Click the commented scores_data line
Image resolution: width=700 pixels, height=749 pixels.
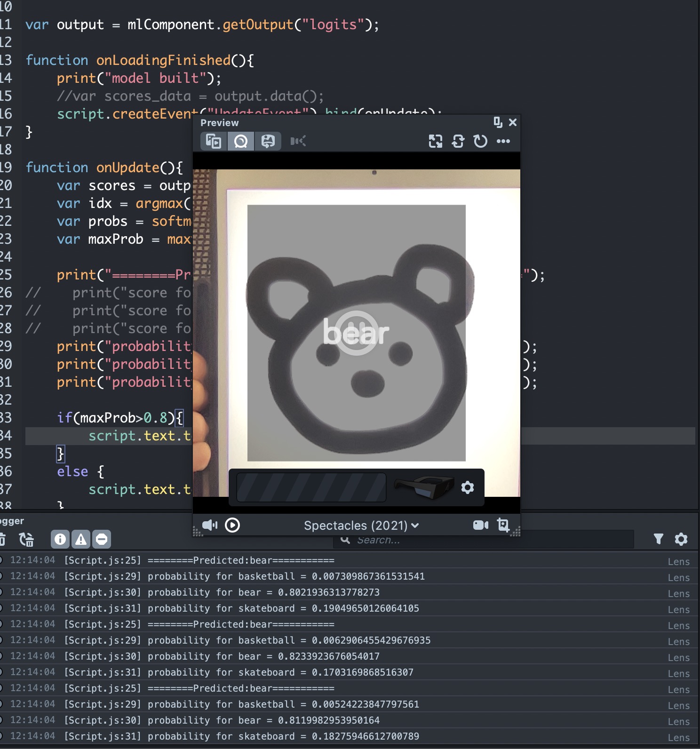[x=190, y=96]
